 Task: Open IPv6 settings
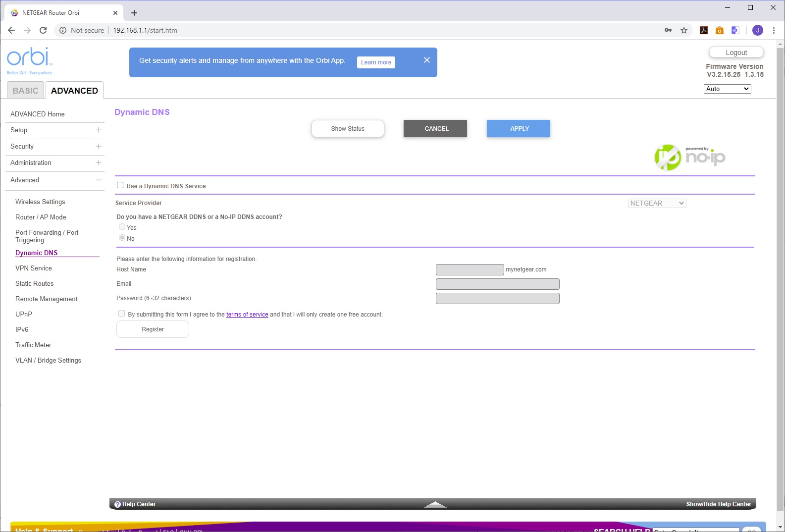(x=22, y=329)
